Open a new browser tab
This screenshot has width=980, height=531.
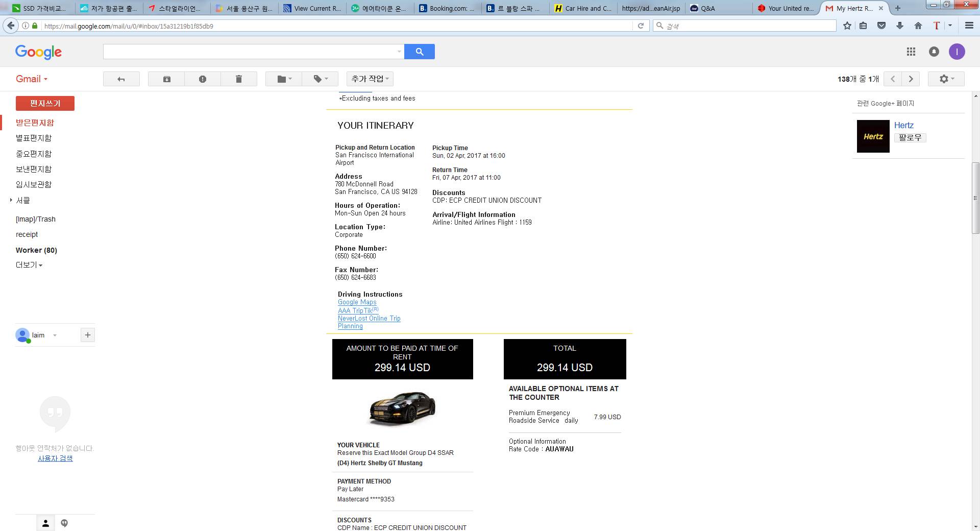pyautogui.click(x=897, y=8)
